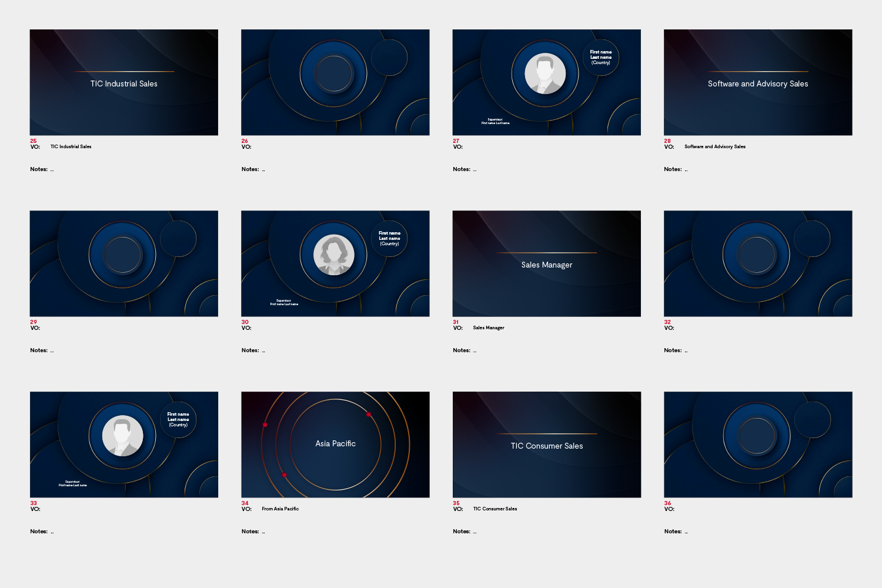This screenshot has height=588, width=882.
Task: Click the VO label under frame 36
Action: [669, 509]
